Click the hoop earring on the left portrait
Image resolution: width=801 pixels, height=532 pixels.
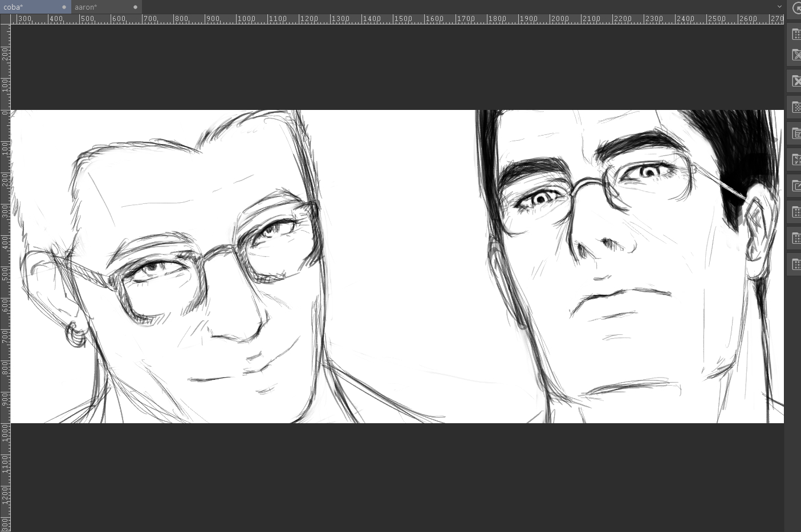coord(76,335)
